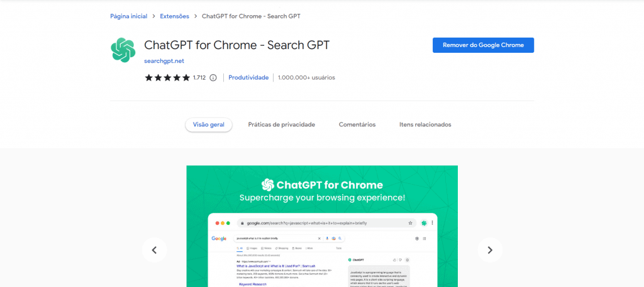The height and width of the screenshot is (287, 644).
Task: Click the bookmark star in preview address bar
Action: (410, 224)
